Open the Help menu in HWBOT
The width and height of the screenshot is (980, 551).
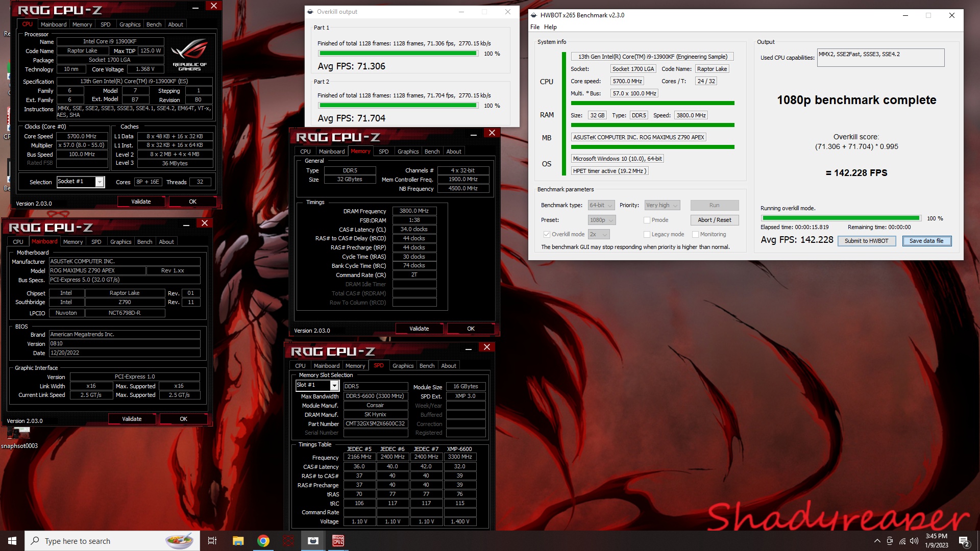[550, 27]
